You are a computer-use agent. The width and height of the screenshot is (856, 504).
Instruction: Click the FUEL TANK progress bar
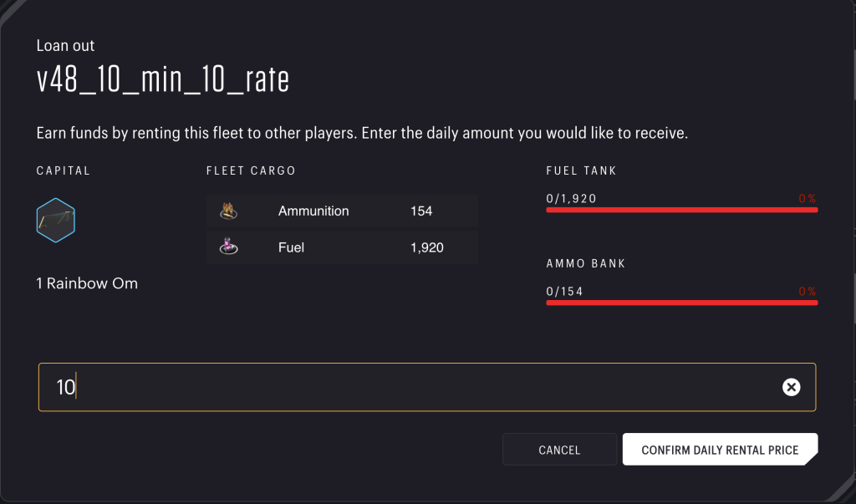pos(681,211)
